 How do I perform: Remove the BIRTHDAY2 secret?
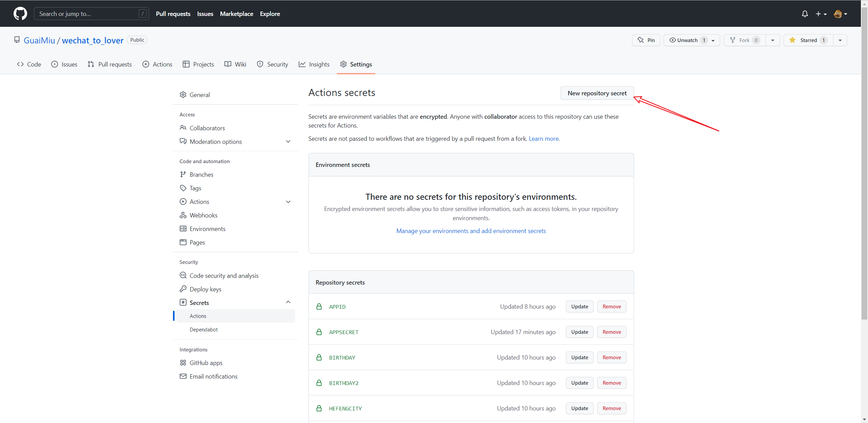pyautogui.click(x=612, y=383)
